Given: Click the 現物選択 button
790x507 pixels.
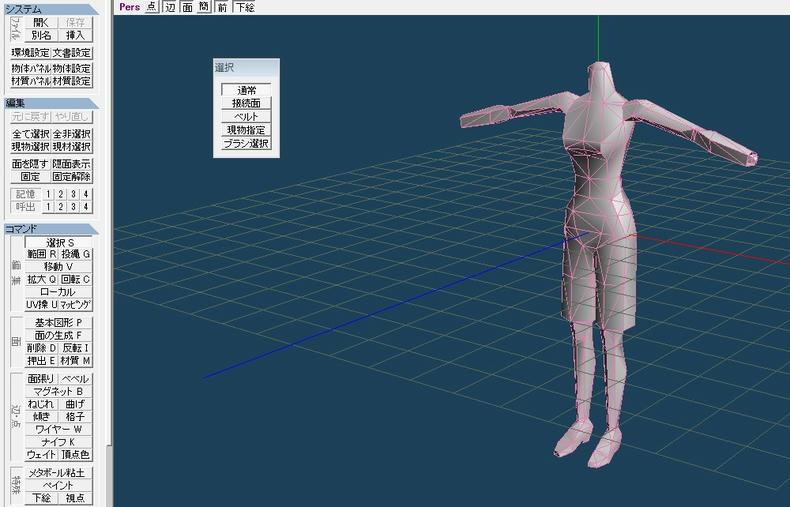Looking at the screenshot, I should 31,147.
